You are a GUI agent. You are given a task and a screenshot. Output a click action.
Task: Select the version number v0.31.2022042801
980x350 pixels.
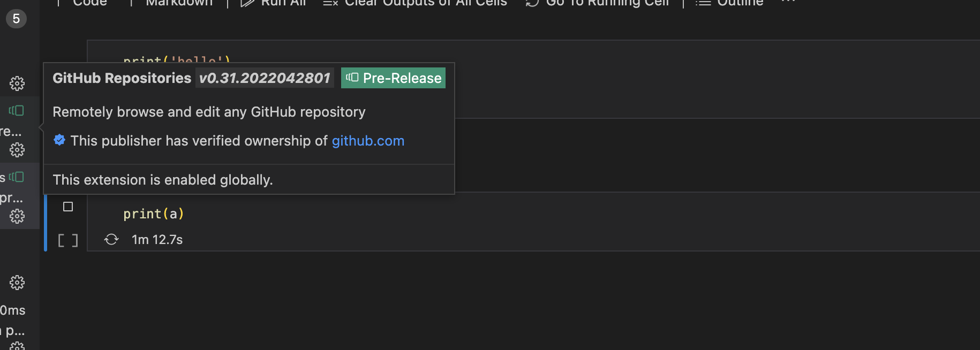[264, 78]
